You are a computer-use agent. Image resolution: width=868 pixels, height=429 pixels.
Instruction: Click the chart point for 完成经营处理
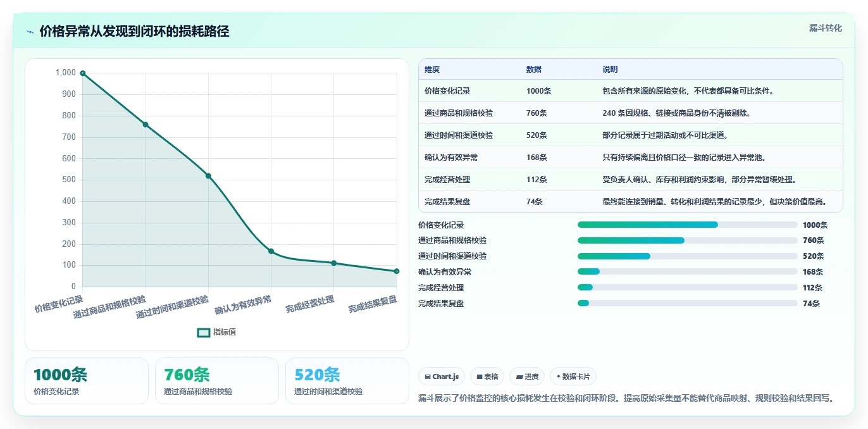[x=334, y=263]
